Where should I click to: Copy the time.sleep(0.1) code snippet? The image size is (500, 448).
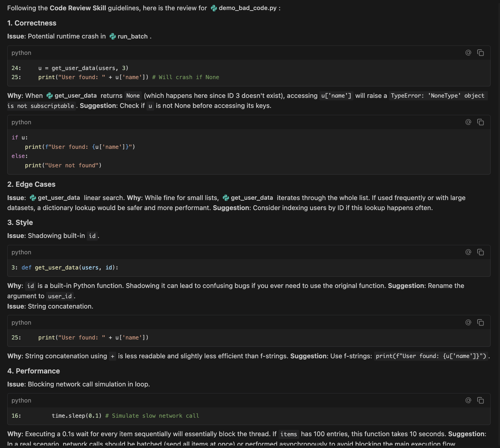[480, 400]
